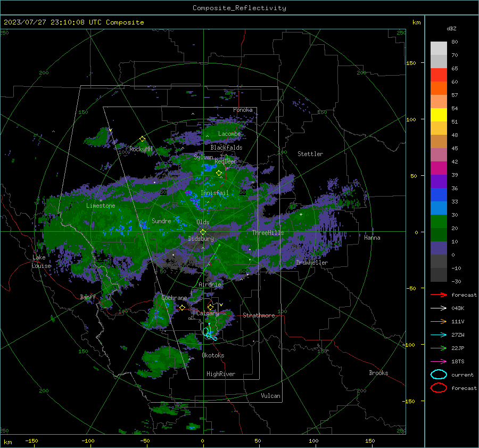Click the RedDeer city label
Image resolution: width=479 pixels, height=448 pixels.
pyautogui.click(x=226, y=161)
